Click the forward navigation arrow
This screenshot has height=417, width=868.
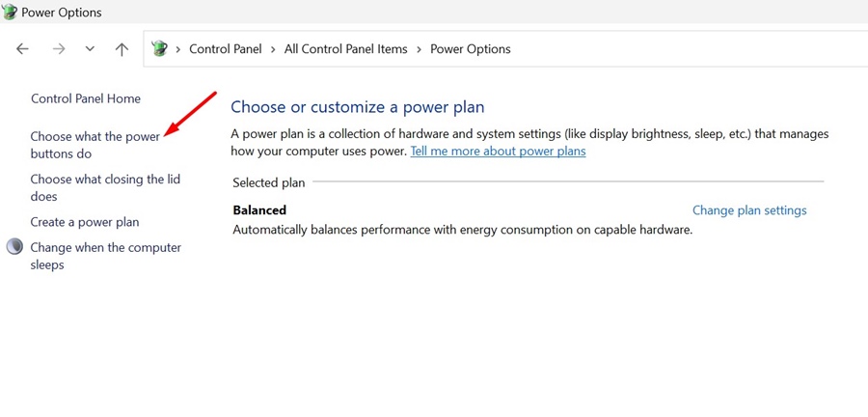[59, 49]
